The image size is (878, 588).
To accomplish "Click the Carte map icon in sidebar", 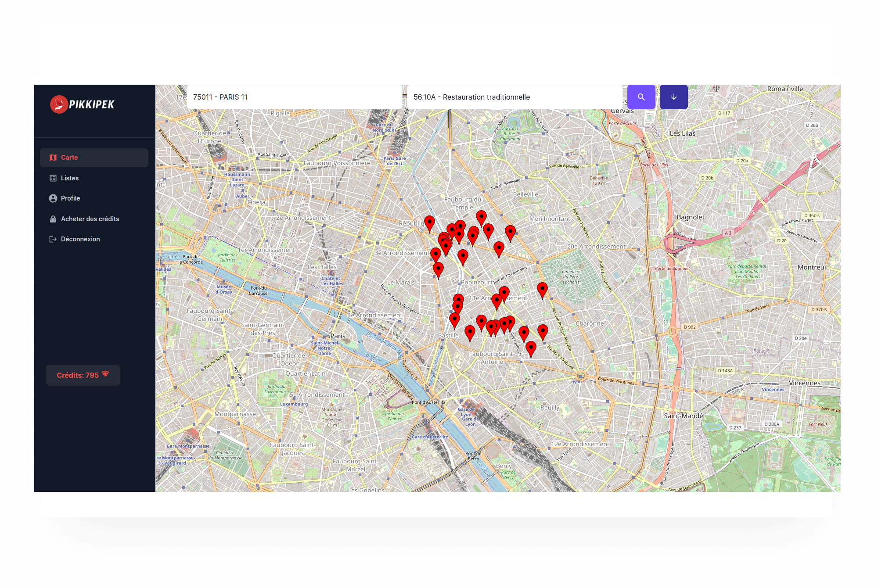I will 53,158.
